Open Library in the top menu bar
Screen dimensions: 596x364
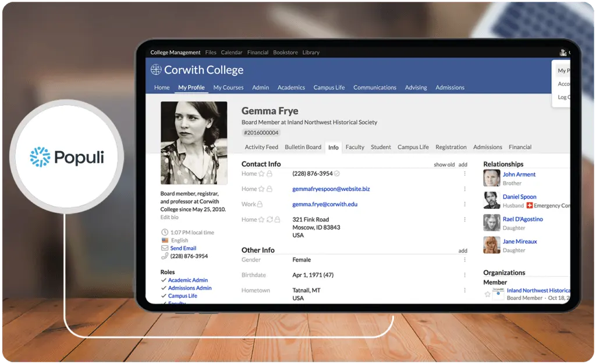tap(311, 52)
